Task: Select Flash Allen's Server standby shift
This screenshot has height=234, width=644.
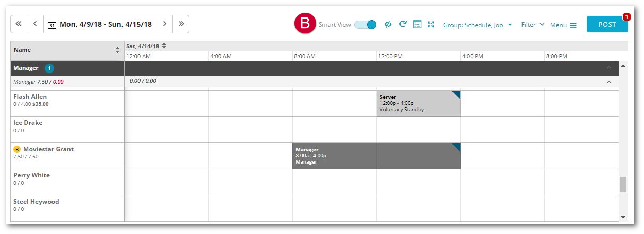Action: 418,103
